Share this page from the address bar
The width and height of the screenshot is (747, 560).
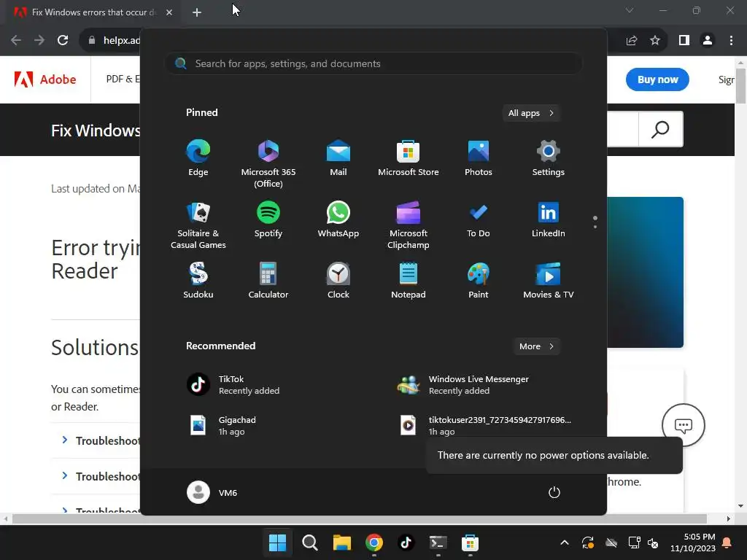click(x=632, y=40)
